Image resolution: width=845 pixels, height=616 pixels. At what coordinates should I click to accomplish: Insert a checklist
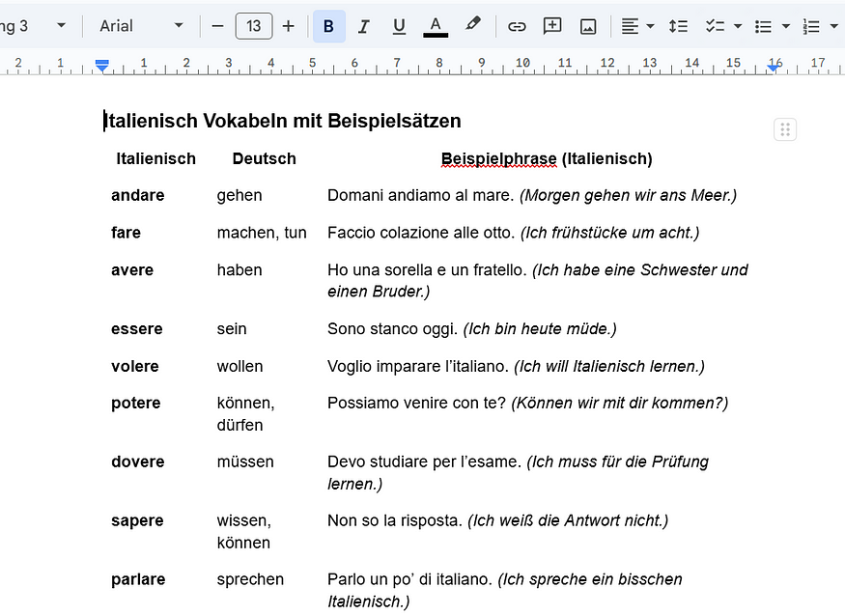coord(716,26)
